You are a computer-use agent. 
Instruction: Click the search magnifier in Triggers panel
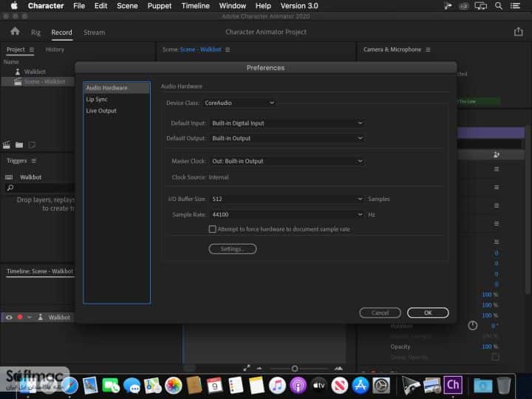pyautogui.click(x=10, y=188)
